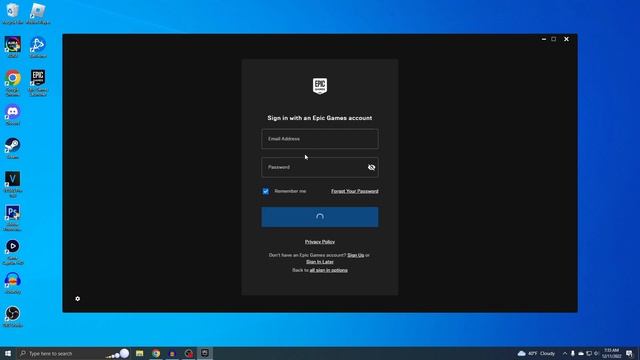Open settings gear in Epic launcher window
Screen dimensions: 640x360
coord(78,299)
